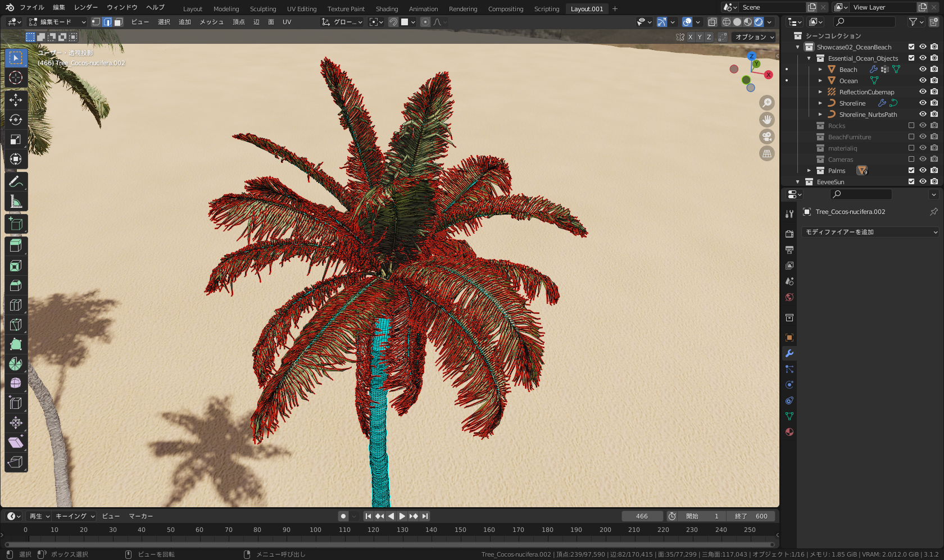Open the transform orientation グローバル dropdown
The width and height of the screenshot is (944, 560).
[x=342, y=21]
